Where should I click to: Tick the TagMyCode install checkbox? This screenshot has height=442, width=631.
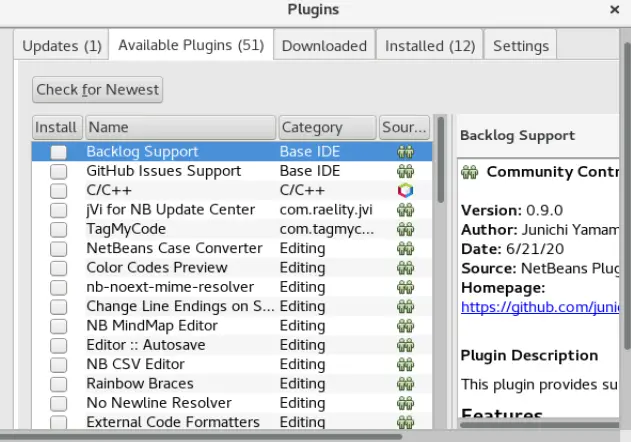coord(58,229)
